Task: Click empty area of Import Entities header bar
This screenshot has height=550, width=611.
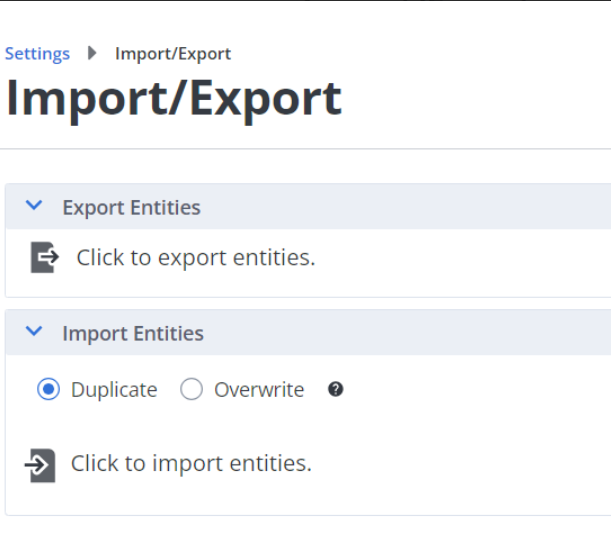Action: pyautogui.click(x=420, y=333)
